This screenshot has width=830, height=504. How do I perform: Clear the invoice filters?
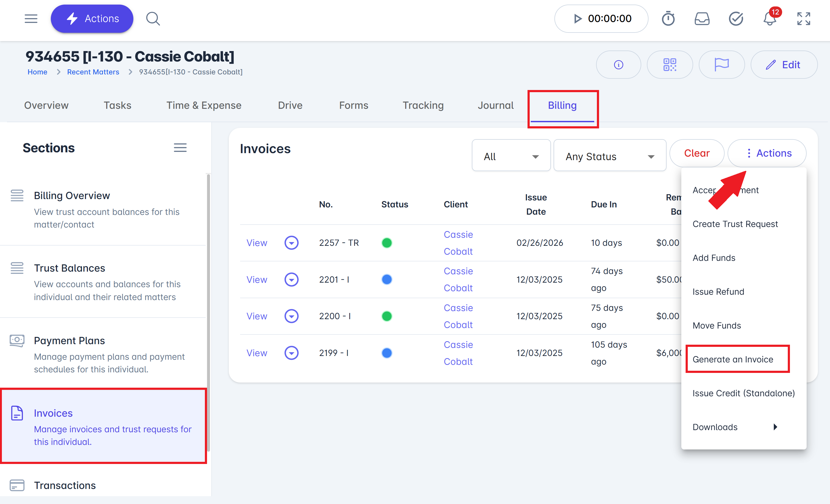coord(697,153)
